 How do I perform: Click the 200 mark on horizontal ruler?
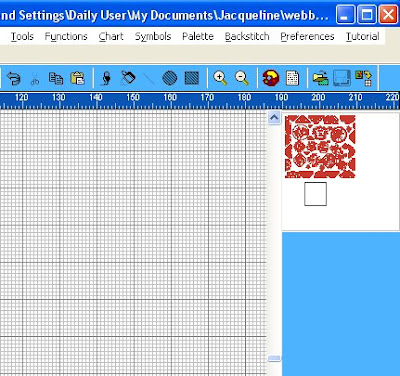pos(318,97)
